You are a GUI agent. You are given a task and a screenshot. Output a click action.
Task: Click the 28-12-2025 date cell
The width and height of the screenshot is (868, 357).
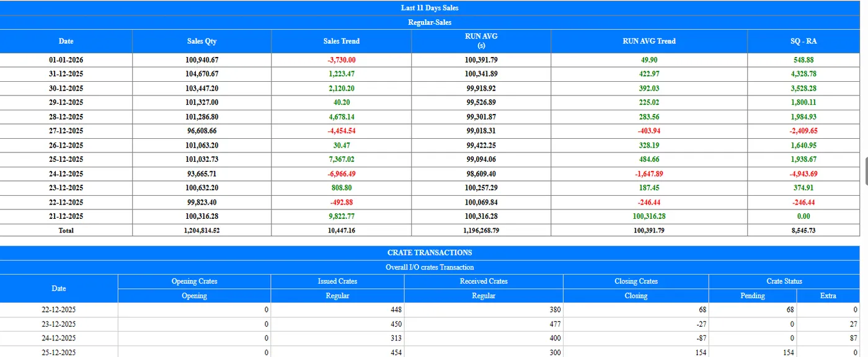coord(66,117)
